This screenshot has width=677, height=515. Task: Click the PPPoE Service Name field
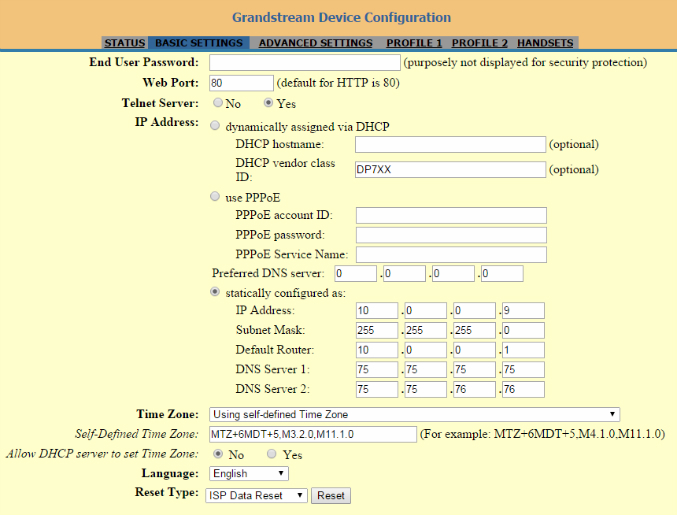pyautogui.click(x=451, y=254)
